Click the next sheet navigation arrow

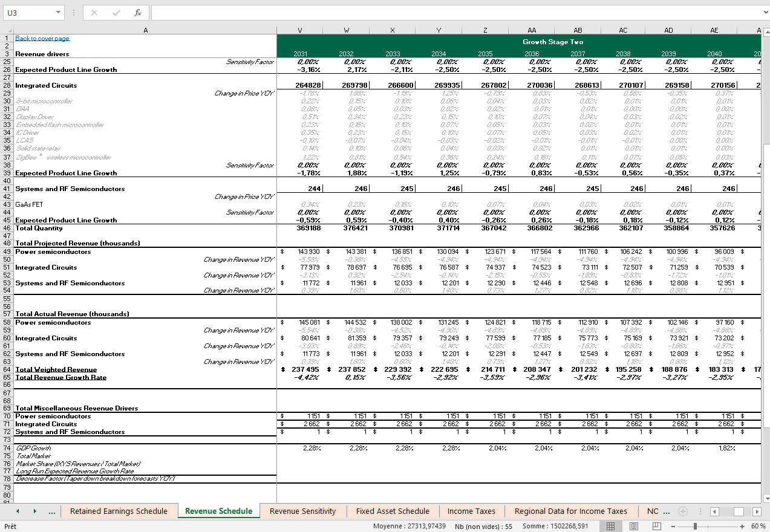point(34,511)
